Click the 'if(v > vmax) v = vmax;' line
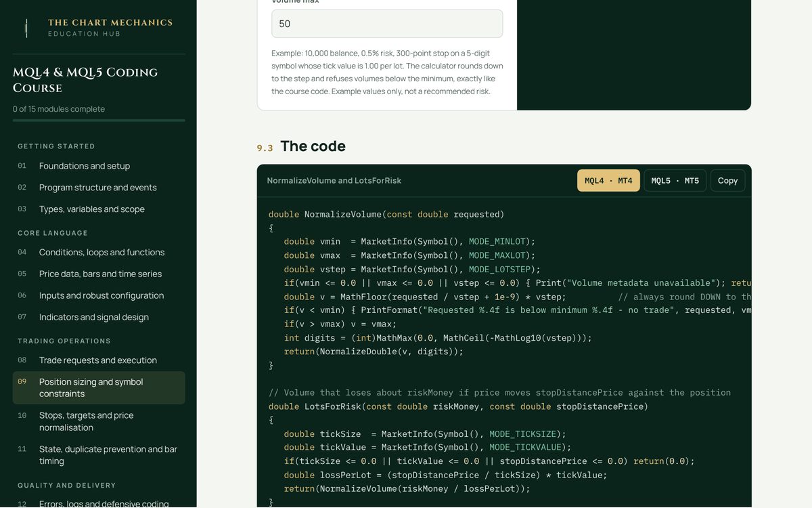The width and height of the screenshot is (812, 508). click(340, 324)
